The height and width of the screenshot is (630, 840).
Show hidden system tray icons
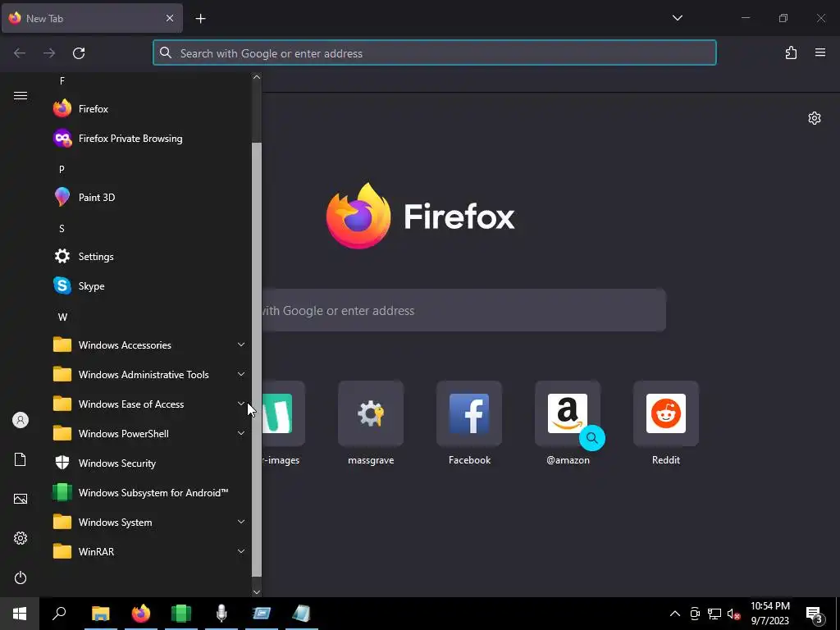(x=675, y=614)
